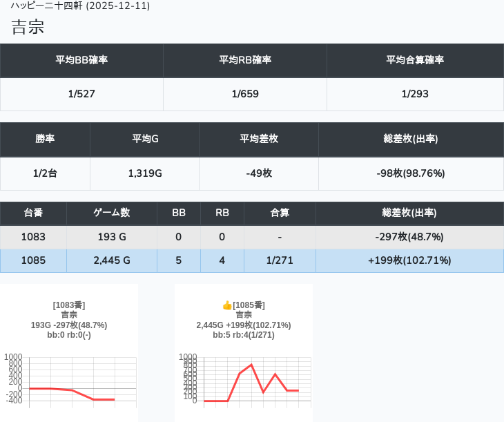Image resolution: width=504 pixels, height=422 pixels.
Task: Click the 平均合算確率 header cell
Action: pos(415,60)
